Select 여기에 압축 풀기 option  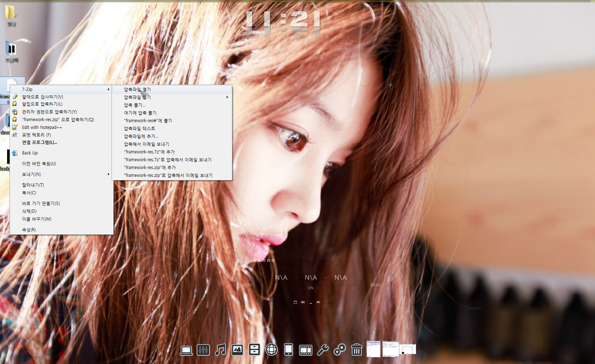(140, 113)
